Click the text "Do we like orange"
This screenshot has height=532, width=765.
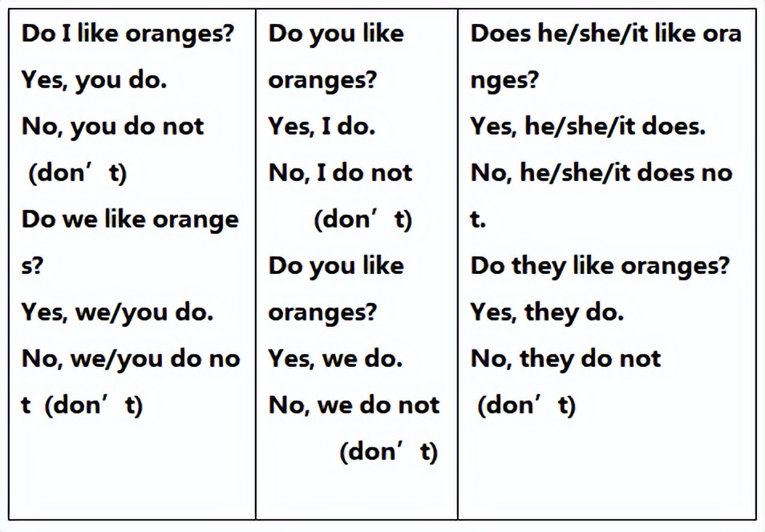(x=130, y=220)
